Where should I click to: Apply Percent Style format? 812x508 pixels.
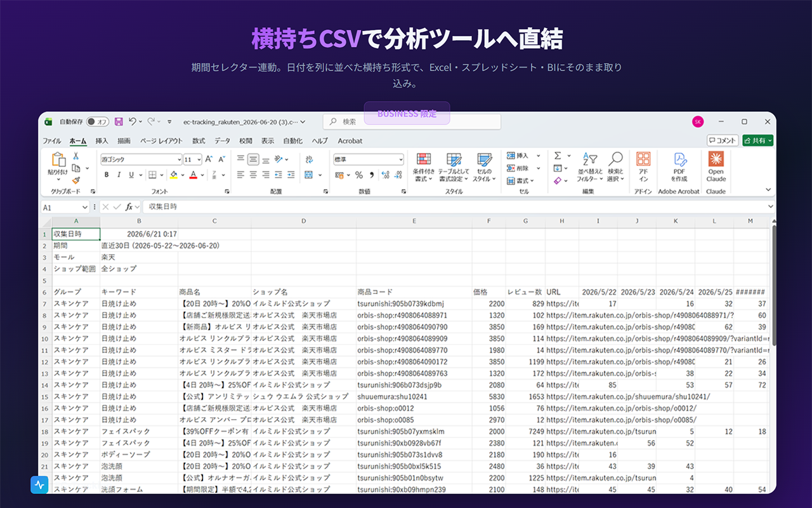click(359, 175)
